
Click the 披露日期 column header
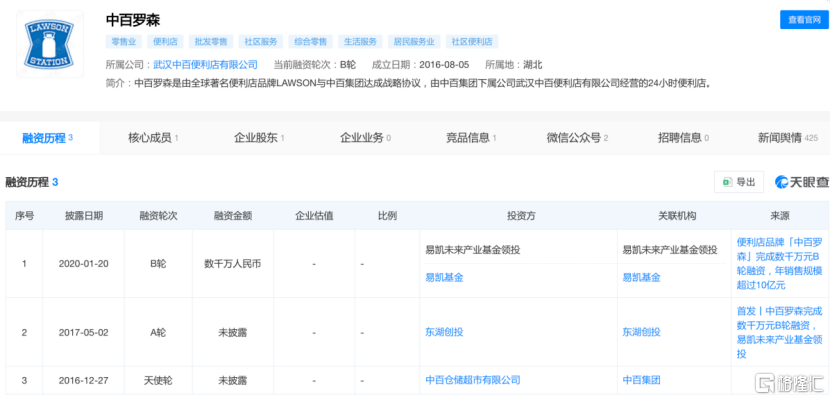pyautogui.click(x=84, y=215)
